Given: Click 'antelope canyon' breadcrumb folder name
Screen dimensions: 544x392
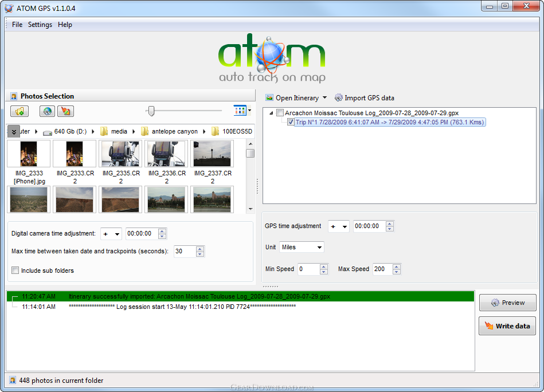Looking at the screenshot, I should point(174,131).
